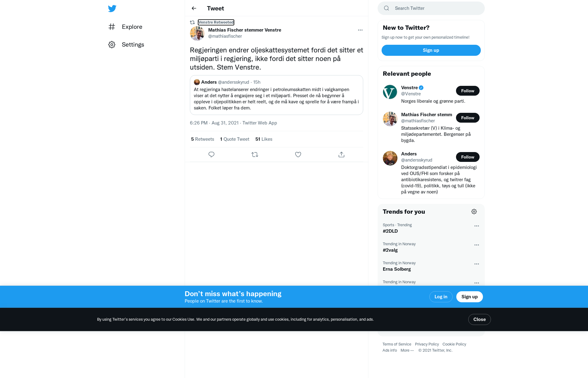Follow the Venstre account
Viewport: 588px width, 378px height.
click(468, 91)
